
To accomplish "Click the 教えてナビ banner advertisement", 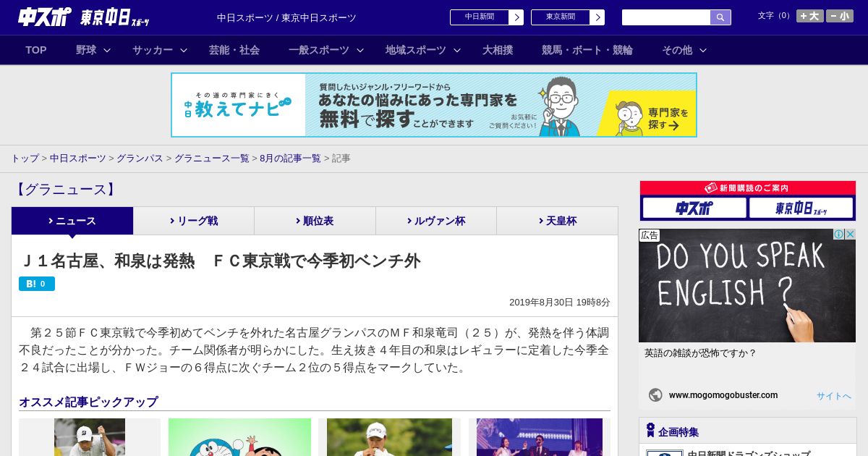I will pyautogui.click(x=434, y=105).
